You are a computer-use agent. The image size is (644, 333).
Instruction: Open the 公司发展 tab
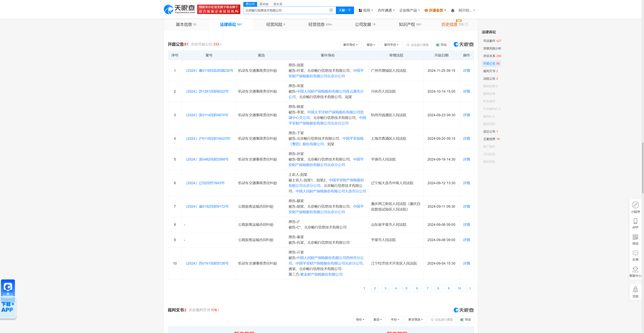365,24
